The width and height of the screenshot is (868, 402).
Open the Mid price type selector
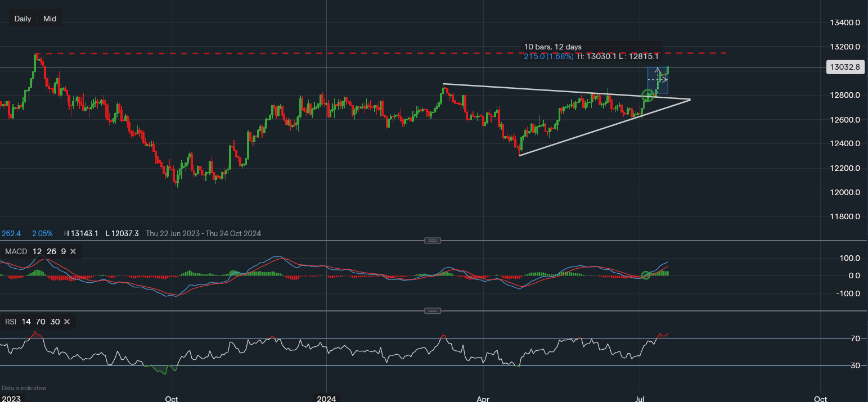[x=50, y=19]
